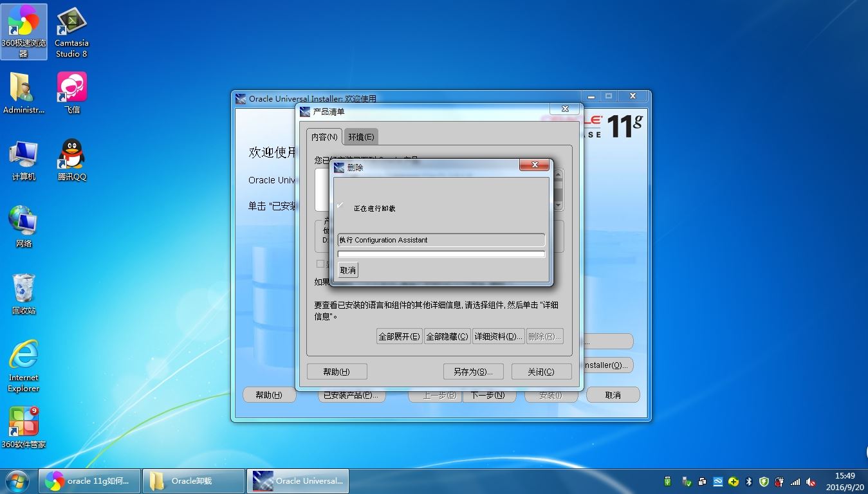
Task: Click the 删除 dialog title icon
Action: (339, 168)
